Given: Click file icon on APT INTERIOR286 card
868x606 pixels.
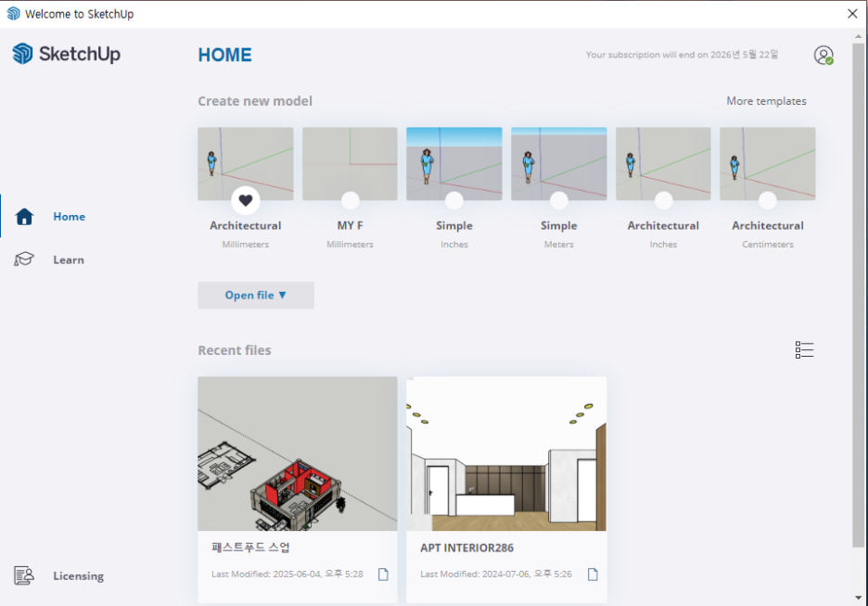Looking at the screenshot, I should (x=593, y=574).
